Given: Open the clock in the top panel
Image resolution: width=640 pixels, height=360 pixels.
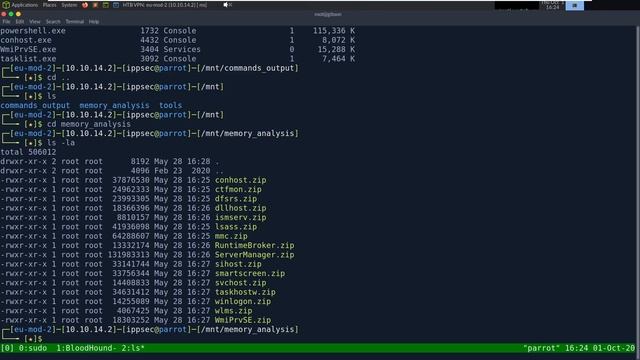Looking at the screenshot, I should pos(552,5).
